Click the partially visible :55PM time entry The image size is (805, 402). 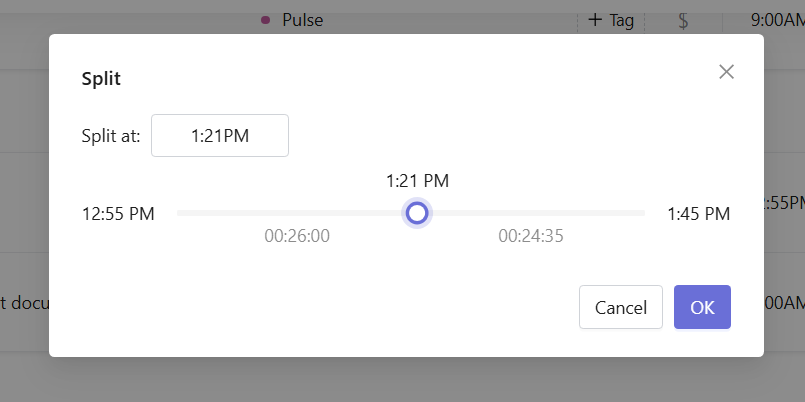pos(784,203)
